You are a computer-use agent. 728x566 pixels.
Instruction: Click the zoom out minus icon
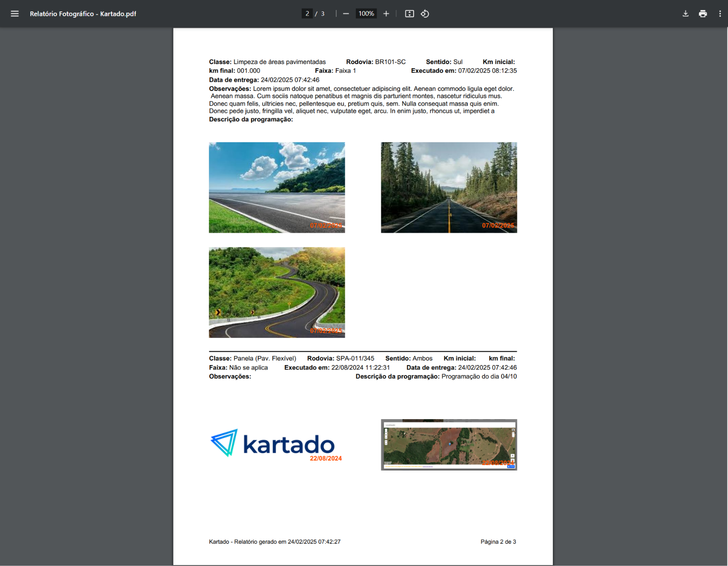[x=346, y=14]
